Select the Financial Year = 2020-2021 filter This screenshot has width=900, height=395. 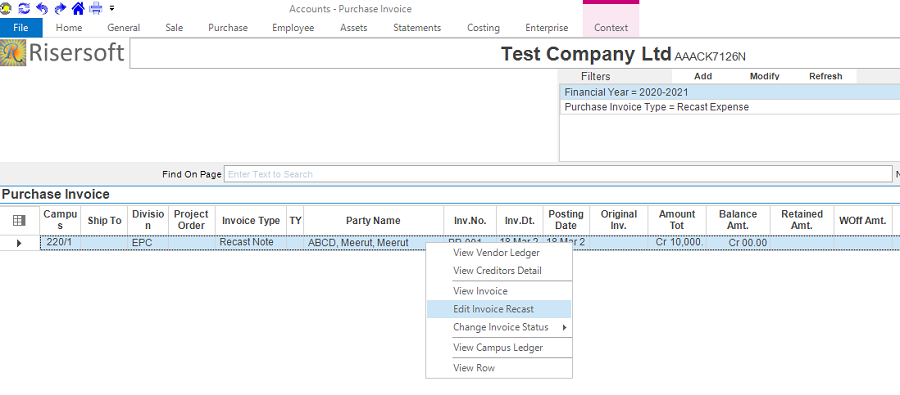point(730,92)
